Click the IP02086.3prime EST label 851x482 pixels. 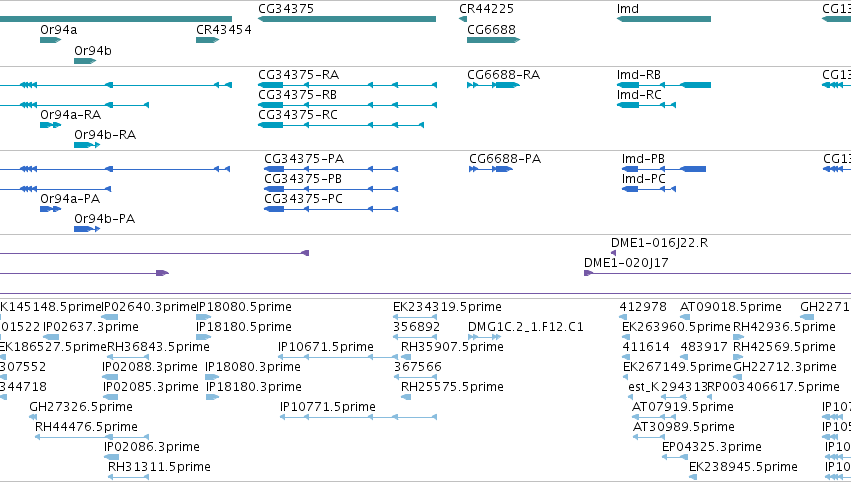pyautogui.click(x=152, y=447)
